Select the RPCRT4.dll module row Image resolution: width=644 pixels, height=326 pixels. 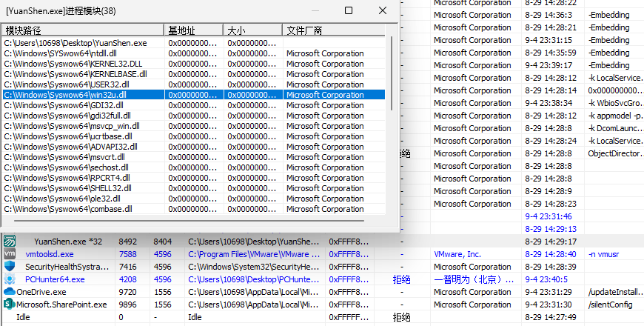pyautogui.click(x=193, y=178)
